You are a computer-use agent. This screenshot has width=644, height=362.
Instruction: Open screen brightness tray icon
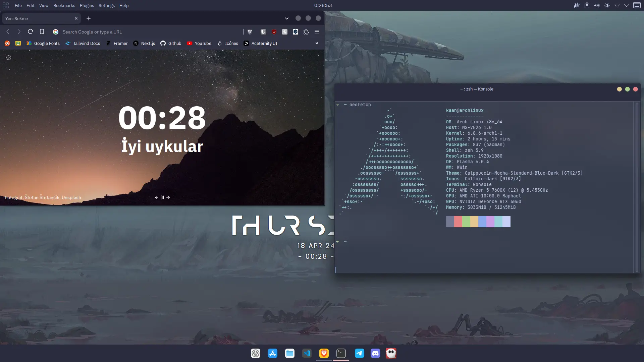pos(607,5)
